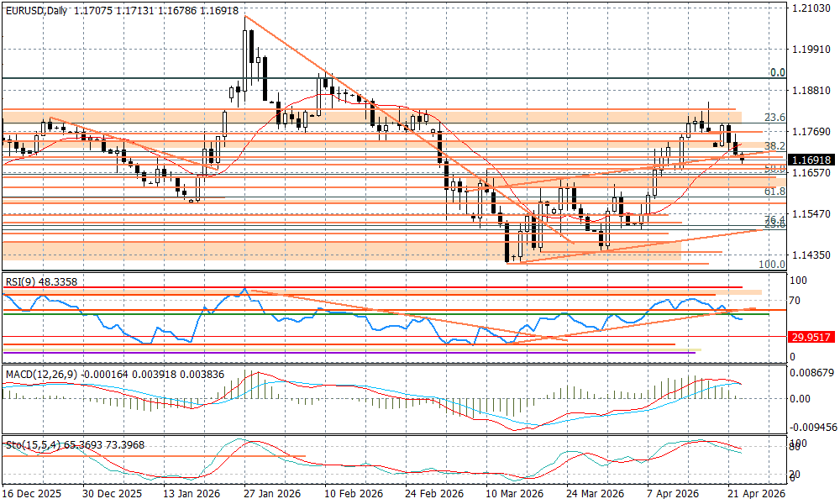
Task: Click the Fibonacci 100.0 level label
Action: pos(772,264)
